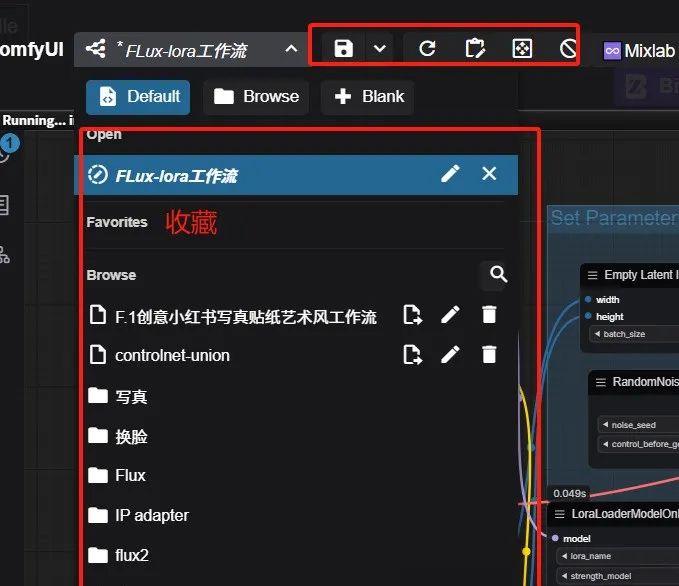Open the F.1创意小红书写真贴纸艺术风工作流 file
The image size is (679, 586).
point(246,317)
